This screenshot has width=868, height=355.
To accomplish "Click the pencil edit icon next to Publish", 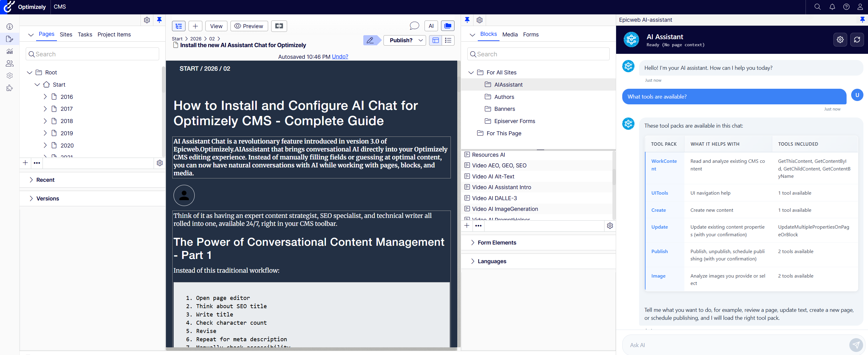I will (371, 40).
